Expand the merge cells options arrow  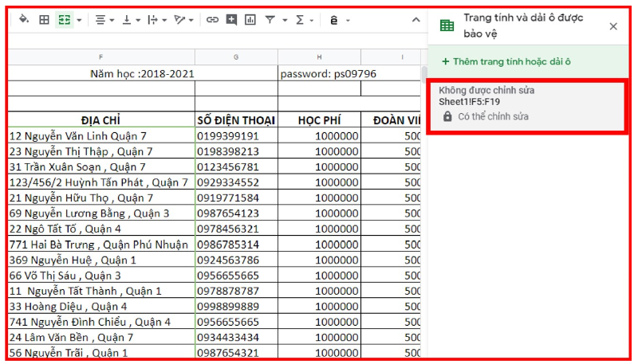[x=78, y=20]
